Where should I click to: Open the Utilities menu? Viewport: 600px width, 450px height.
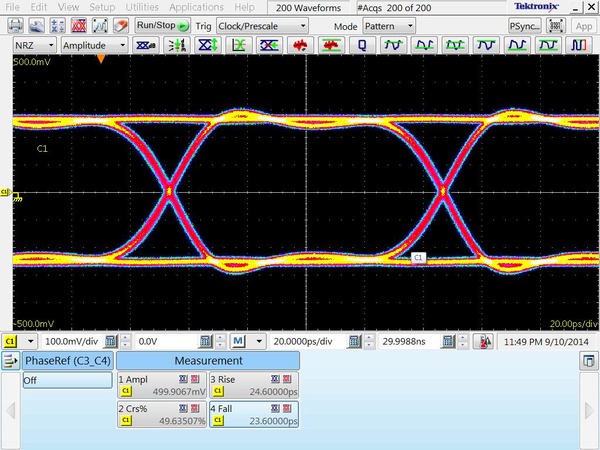(x=143, y=7)
